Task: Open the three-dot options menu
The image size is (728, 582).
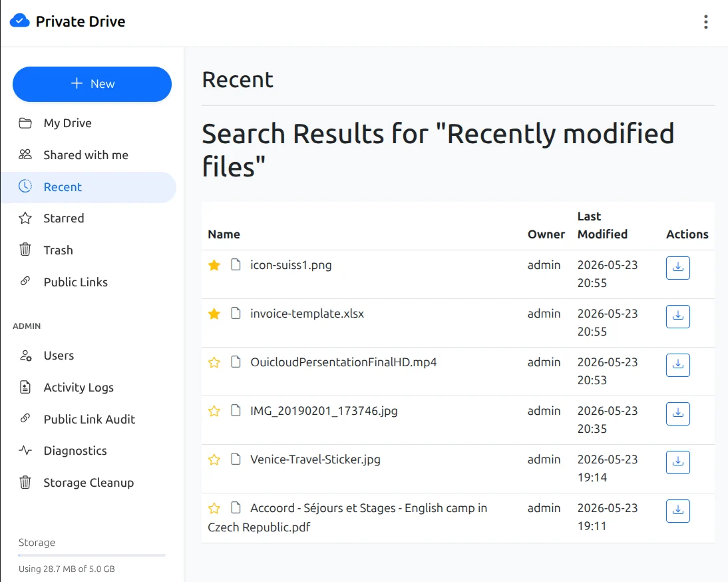Action: (x=705, y=22)
